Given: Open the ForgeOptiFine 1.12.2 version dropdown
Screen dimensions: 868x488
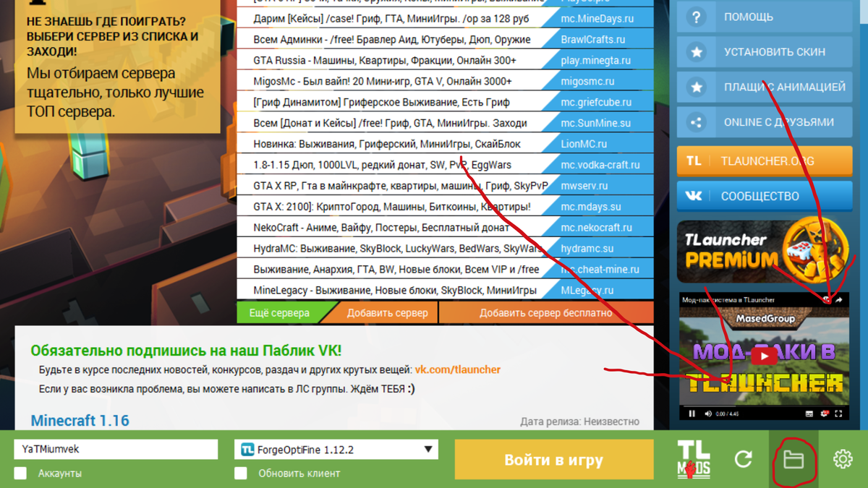Looking at the screenshot, I should [x=336, y=449].
